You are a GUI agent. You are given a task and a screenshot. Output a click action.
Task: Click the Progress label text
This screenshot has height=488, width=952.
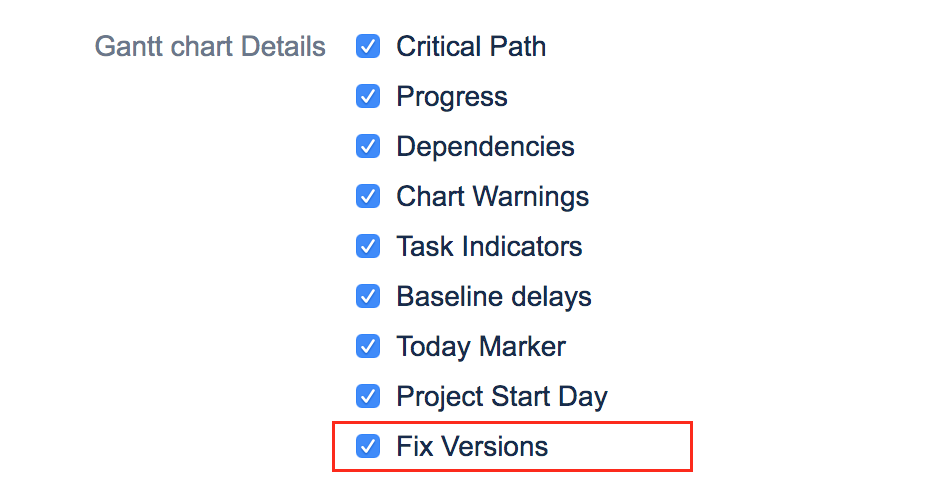[452, 96]
